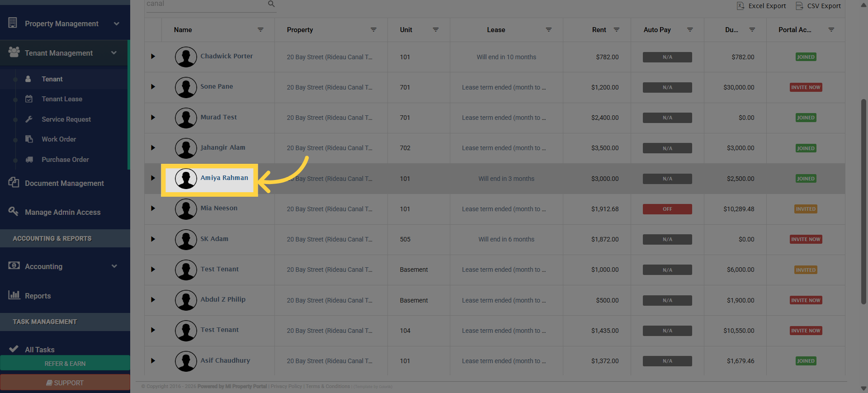Expand the Abdul Z Philip row
This screenshot has width=868, height=393.
[x=153, y=300]
